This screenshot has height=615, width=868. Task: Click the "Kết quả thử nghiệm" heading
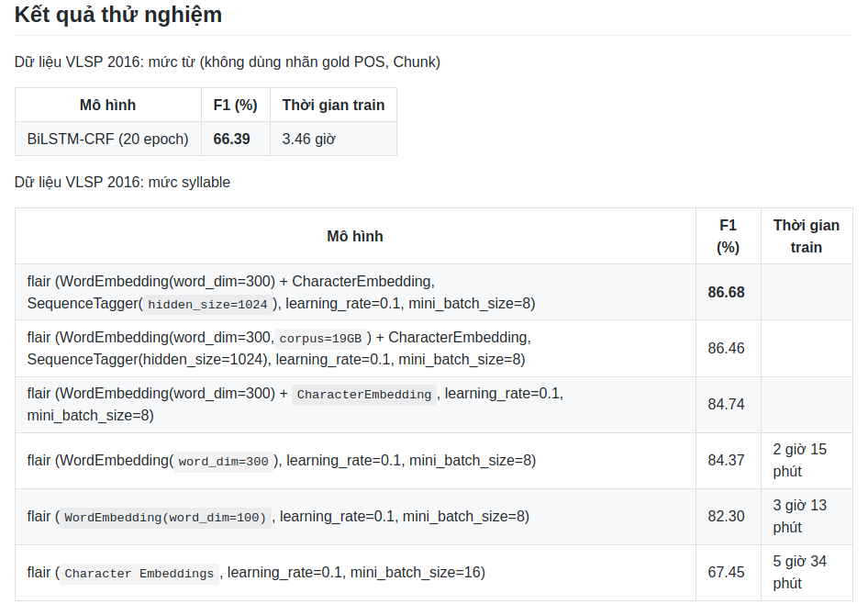(x=118, y=16)
